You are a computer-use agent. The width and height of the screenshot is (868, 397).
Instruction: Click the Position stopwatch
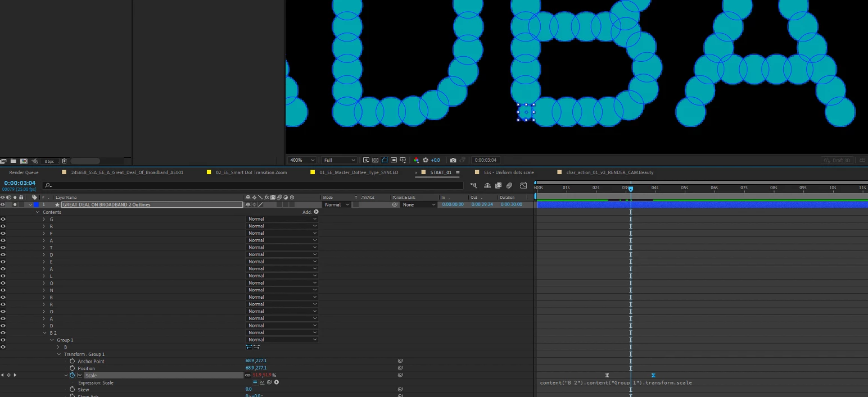(73, 368)
